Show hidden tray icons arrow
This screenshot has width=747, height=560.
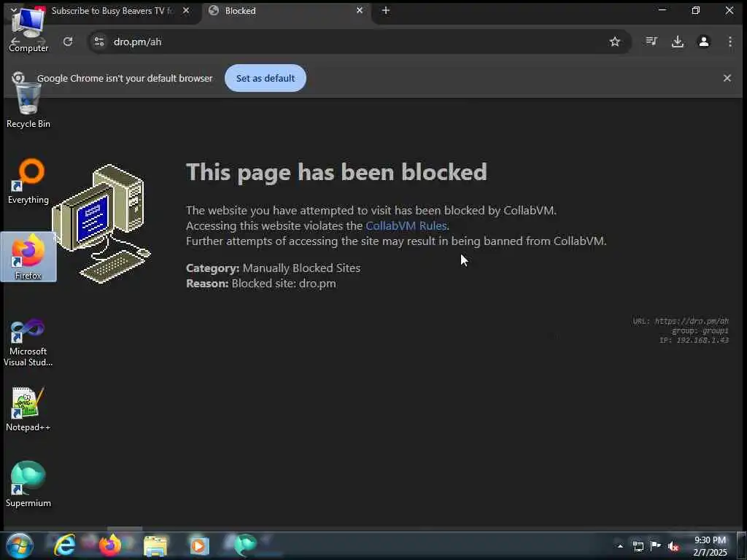(620, 546)
